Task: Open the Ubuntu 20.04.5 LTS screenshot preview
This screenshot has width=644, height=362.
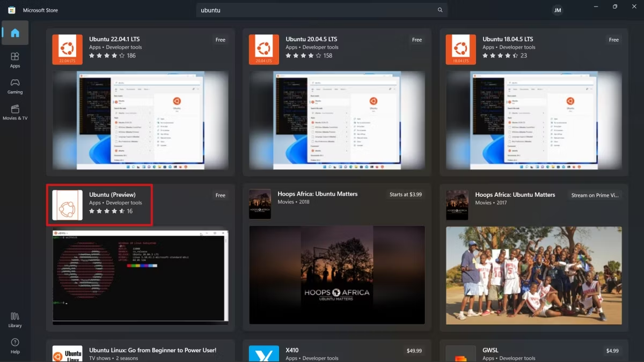Action: click(x=337, y=121)
